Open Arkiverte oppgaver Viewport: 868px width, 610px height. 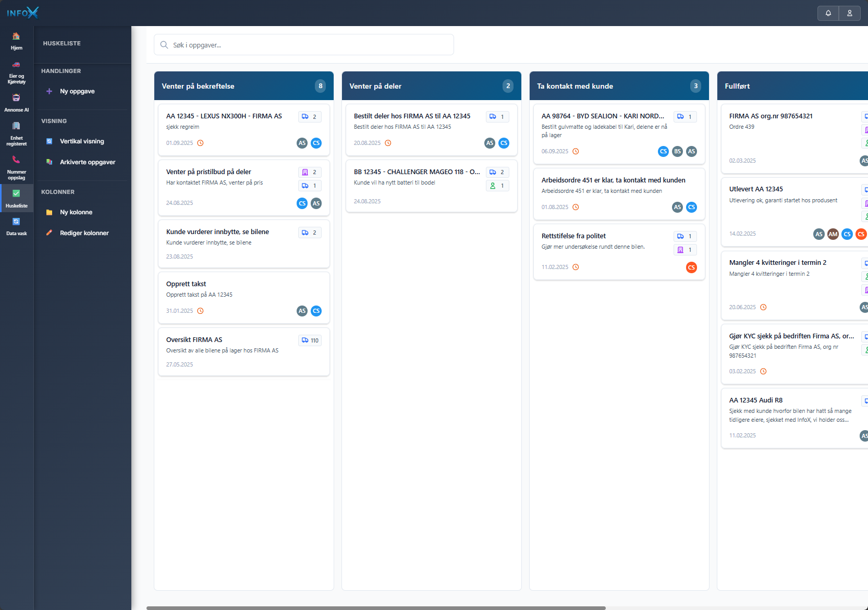click(x=88, y=162)
